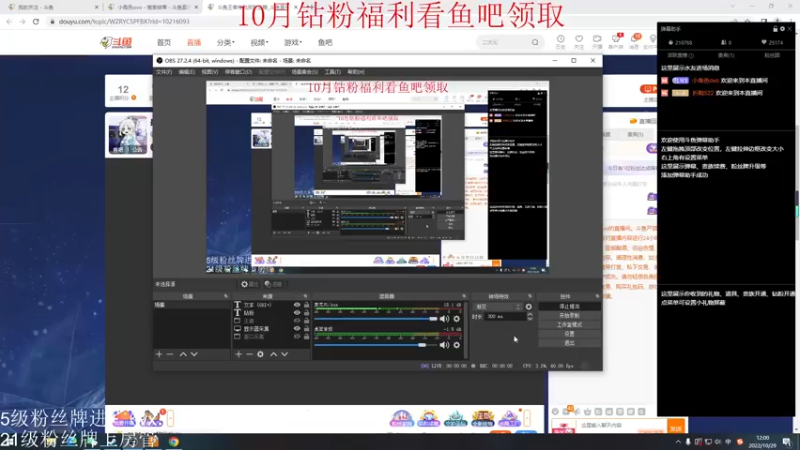The width and height of the screenshot is (800, 450).
Task: Pop out the audio mixer dock panel
Action: [x=464, y=296]
